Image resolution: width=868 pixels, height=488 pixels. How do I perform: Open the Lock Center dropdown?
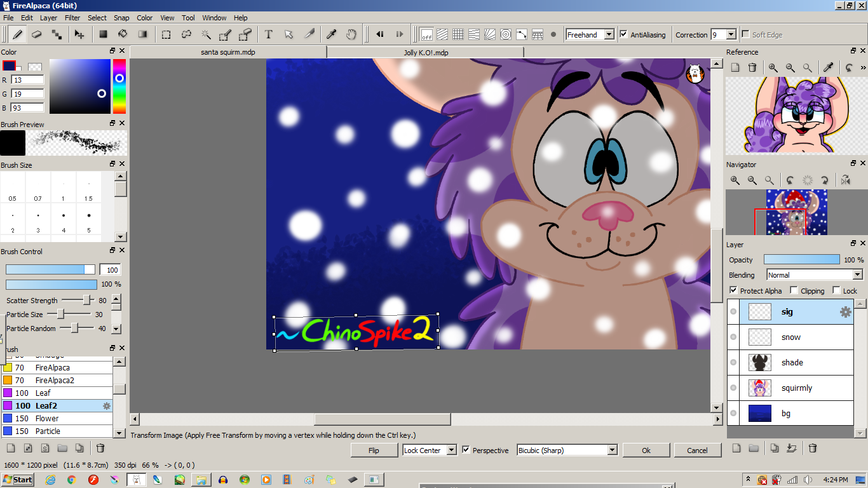pos(451,450)
